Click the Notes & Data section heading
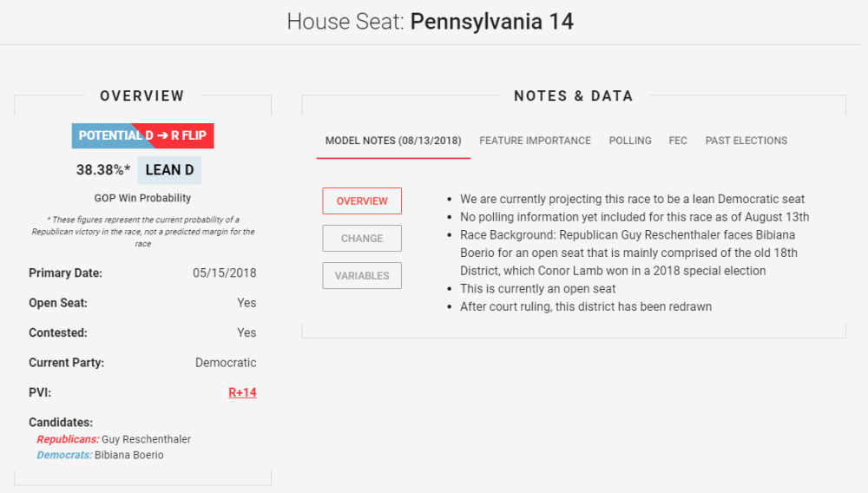868x493 pixels. coord(573,96)
